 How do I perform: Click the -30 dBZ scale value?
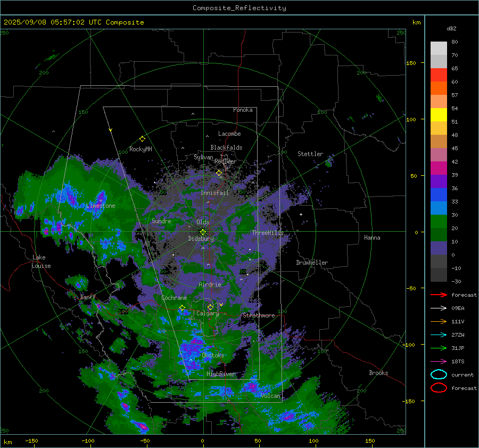coord(457,282)
